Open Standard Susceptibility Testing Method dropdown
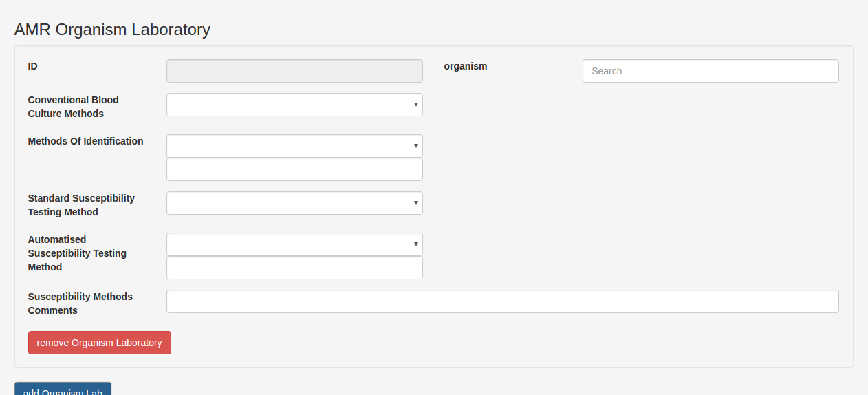This screenshot has height=395, width=868. pos(294,203)
